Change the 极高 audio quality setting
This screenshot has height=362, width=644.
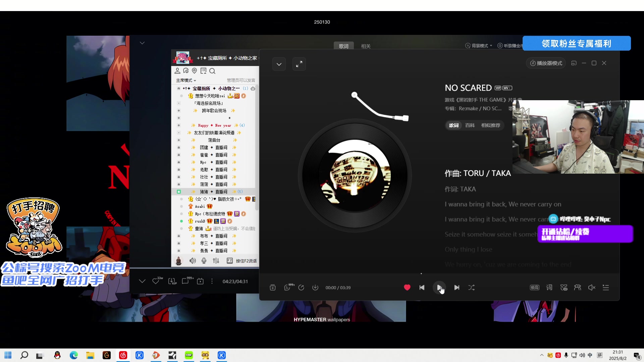pos(535,288)
